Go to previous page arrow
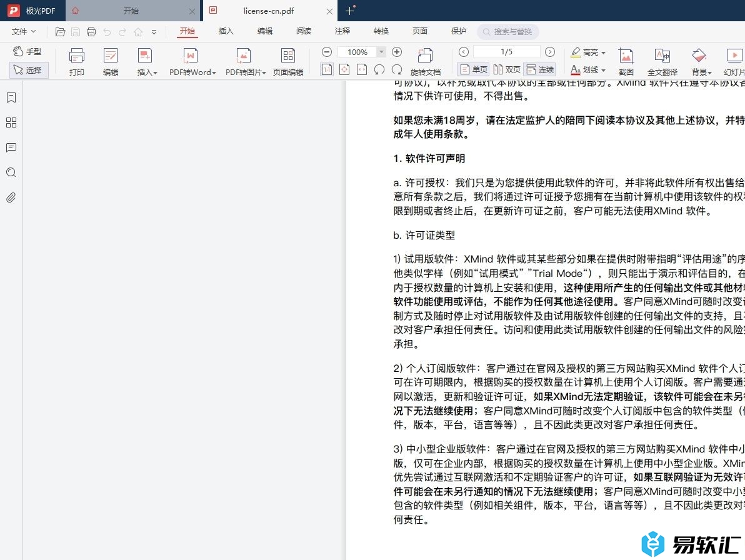Image resolution: width=745 pixels, height=560 pixels. pos(464,52)
